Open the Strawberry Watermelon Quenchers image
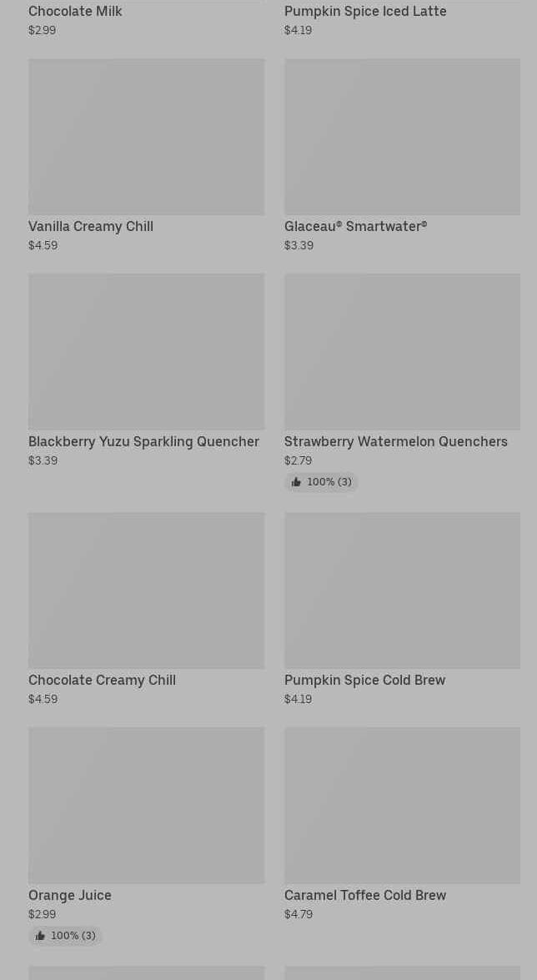The height and width of the screenshot is (980, 537). pyautogui.click(x=402, y=352)
